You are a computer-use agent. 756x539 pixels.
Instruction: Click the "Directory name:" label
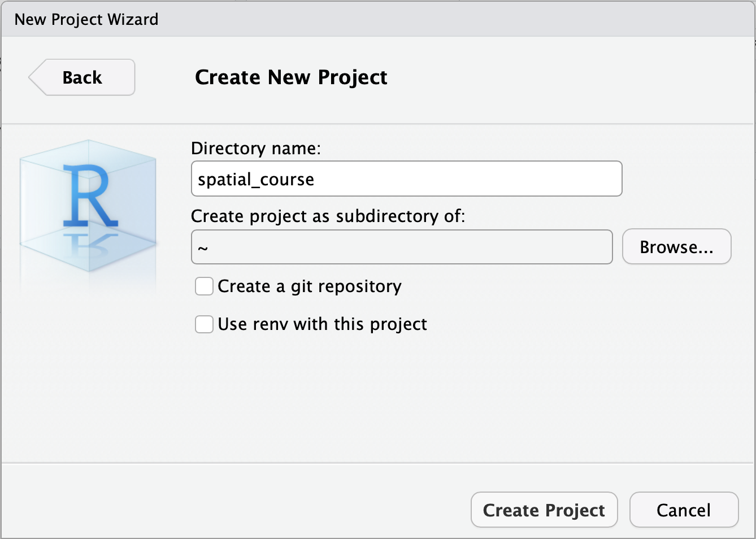click(256, 149)
